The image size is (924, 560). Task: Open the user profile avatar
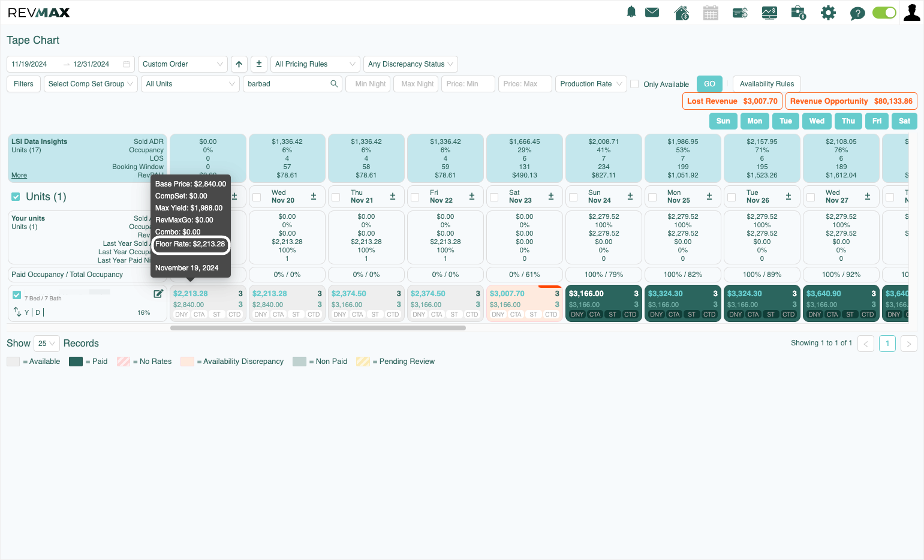pos(911,13)
